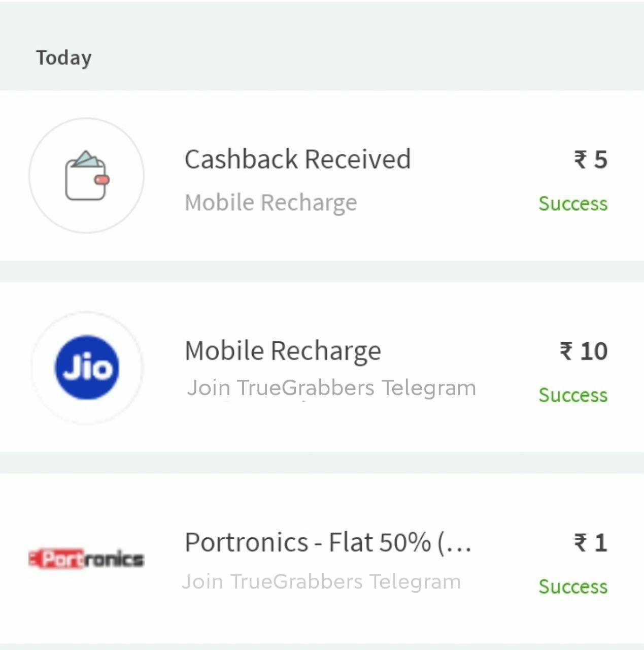Screen dimensions: 644x650
Task: Click the ₹ 5 cashback amount
Action: (591, 159)
